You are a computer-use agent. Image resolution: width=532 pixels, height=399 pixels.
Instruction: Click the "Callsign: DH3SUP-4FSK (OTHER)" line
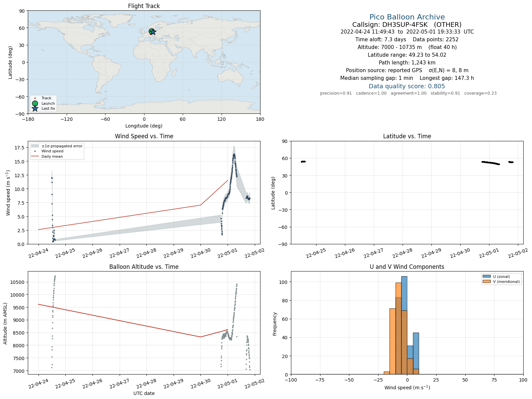click(x=407, y=25)
